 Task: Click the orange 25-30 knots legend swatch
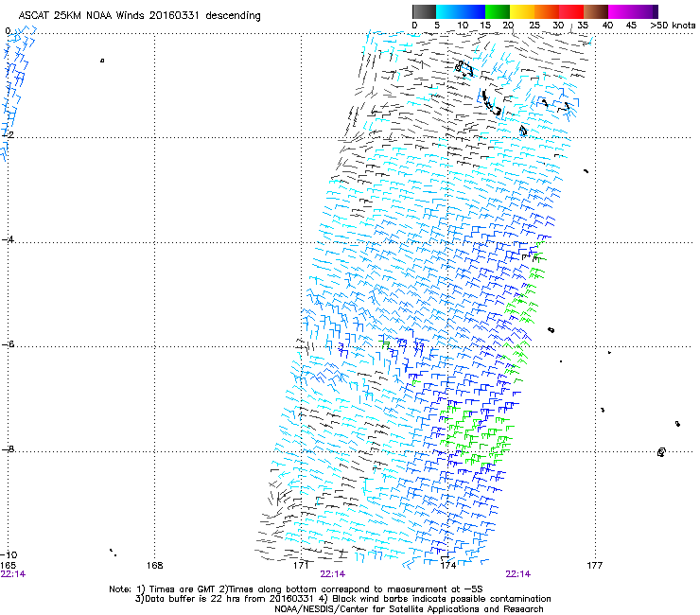[547, 11]
